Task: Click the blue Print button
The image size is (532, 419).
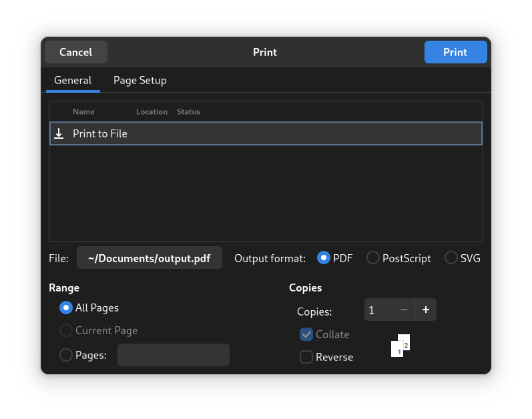Action: (455, 52)
